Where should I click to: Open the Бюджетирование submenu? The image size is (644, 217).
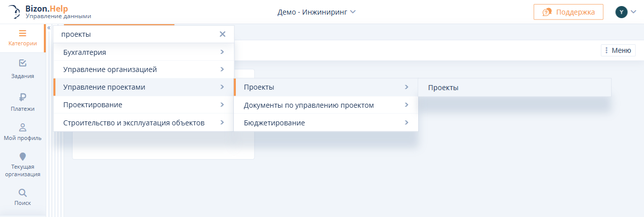pos(326,122)
